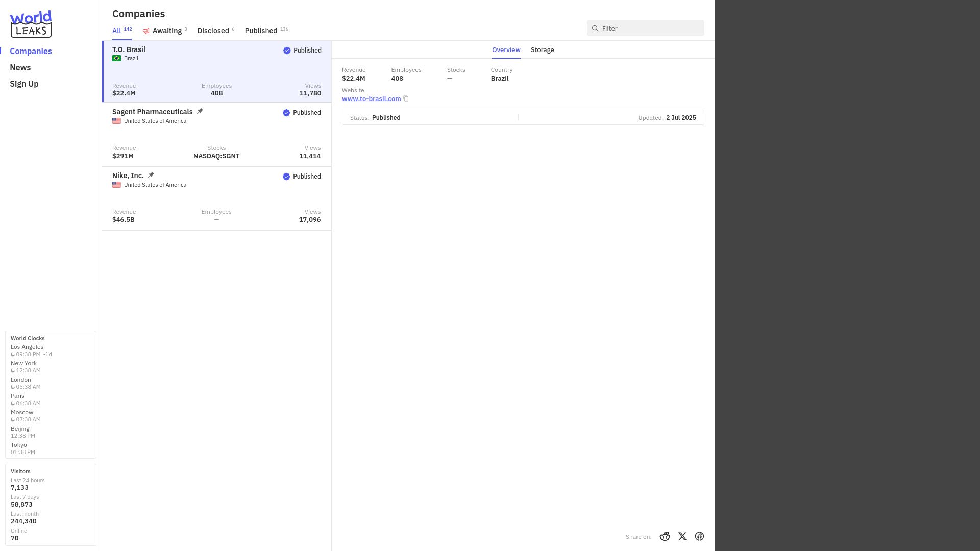Click the megaphone icon beside Awaiting

tap(146, 31)
